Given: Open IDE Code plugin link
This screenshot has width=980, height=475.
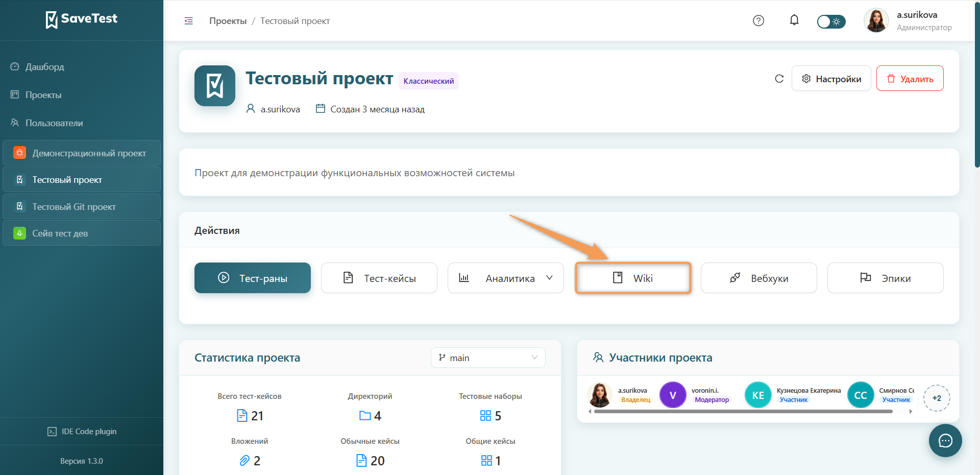Looking at the screenshot, I should (82, 432).
